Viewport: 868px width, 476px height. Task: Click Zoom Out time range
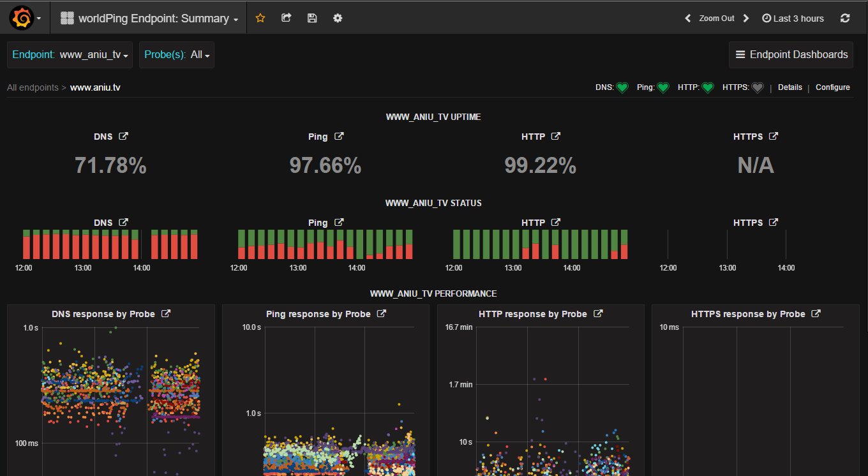coord(717,19)
